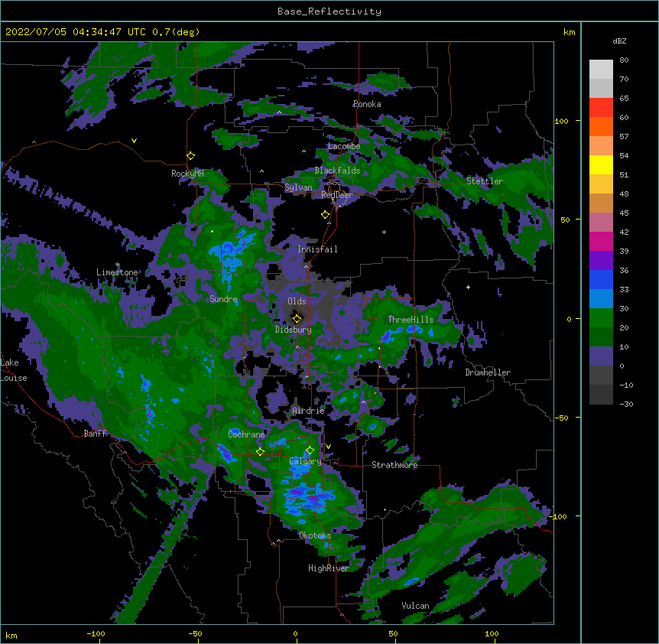Click the -30 value on the dBZ legend

(626, 404)
